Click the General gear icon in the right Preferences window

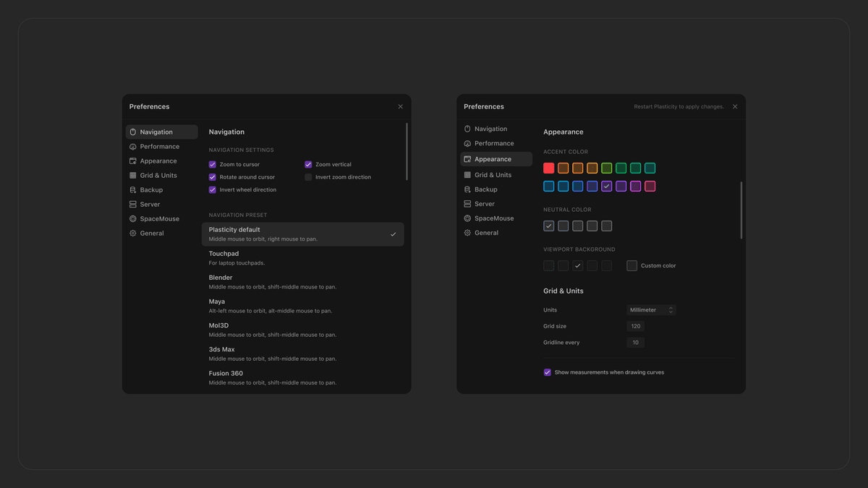pos(467,233)
